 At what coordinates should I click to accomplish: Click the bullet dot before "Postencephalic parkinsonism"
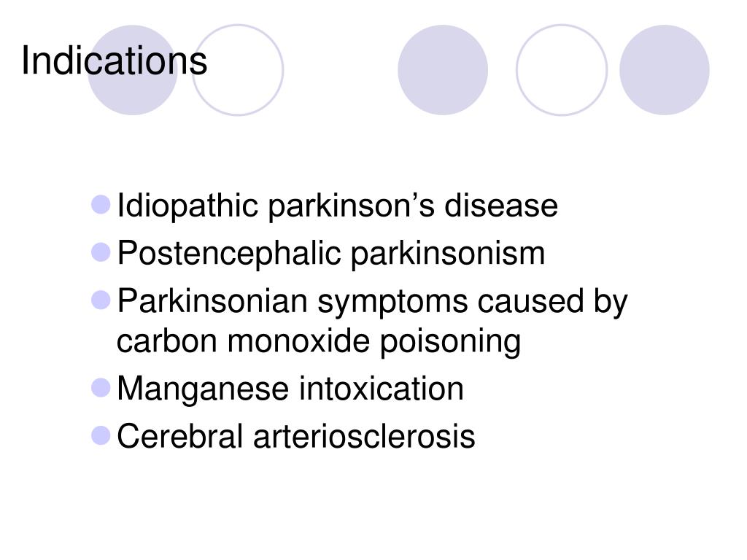pos(101,252)
